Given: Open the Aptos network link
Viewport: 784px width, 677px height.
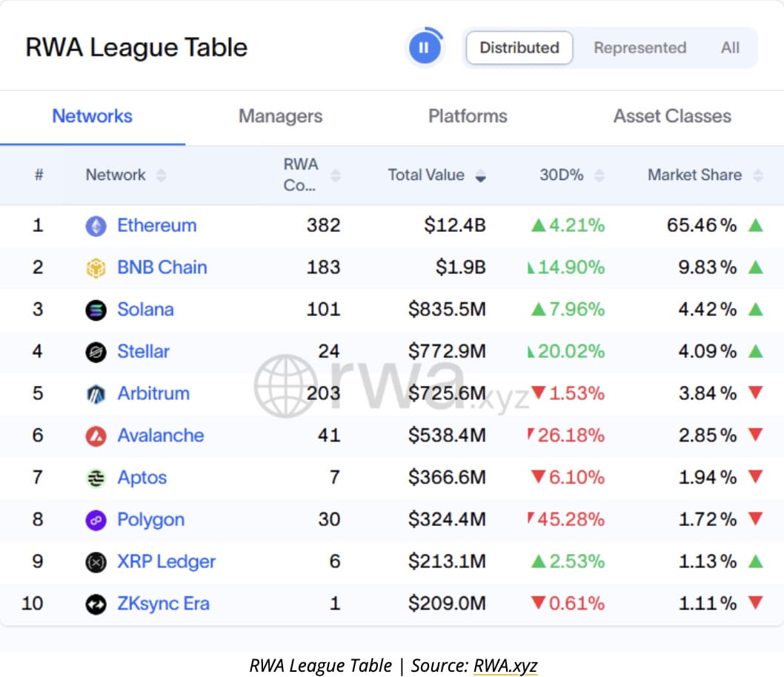Looking at the screenshot, I should 142,478.
